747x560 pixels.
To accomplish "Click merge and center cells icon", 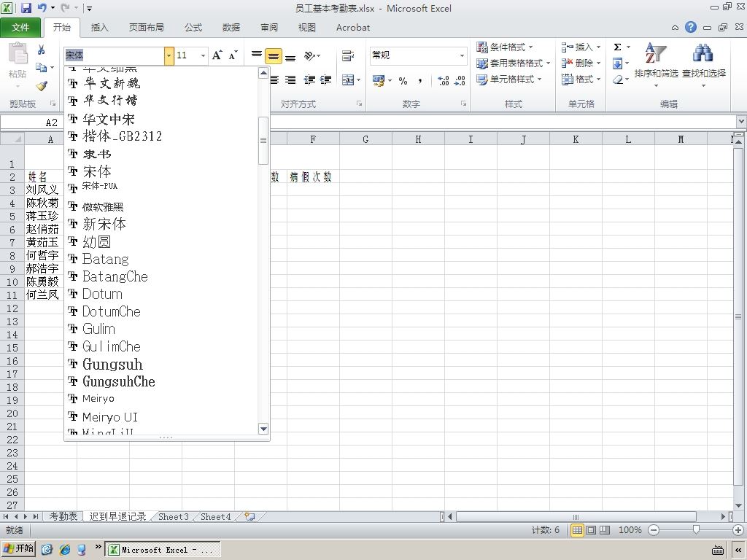I will [348, 80].
